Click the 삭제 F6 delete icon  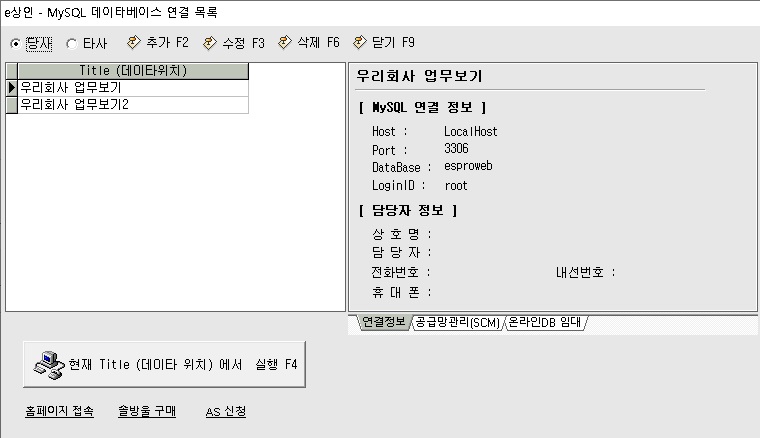pos(285,43)
